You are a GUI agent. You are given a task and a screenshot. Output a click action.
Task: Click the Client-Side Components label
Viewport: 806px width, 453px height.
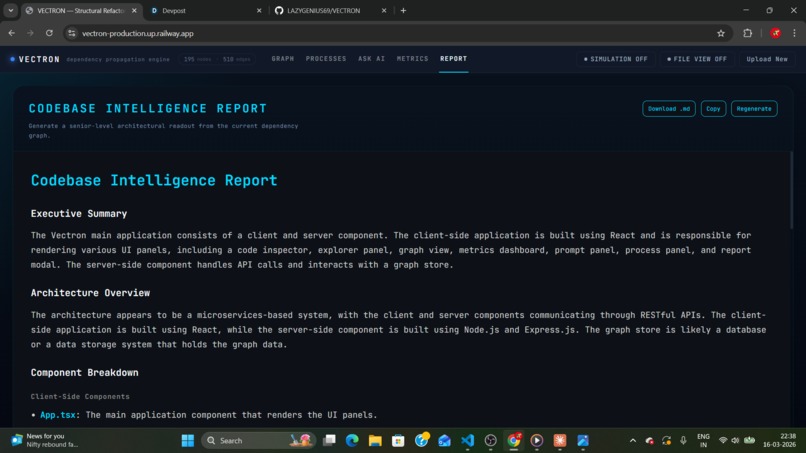(x=80, y=396)
